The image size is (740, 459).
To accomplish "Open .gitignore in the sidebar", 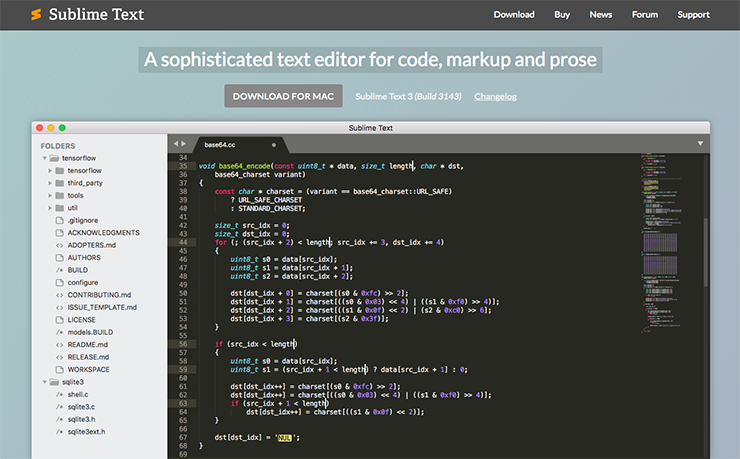I will [x=83, y=220].
